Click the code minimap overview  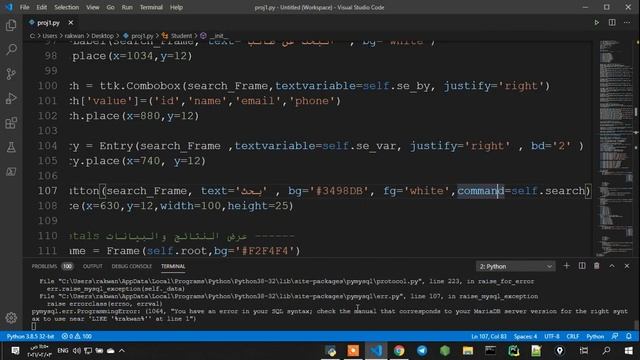click(x=616, y=147)
